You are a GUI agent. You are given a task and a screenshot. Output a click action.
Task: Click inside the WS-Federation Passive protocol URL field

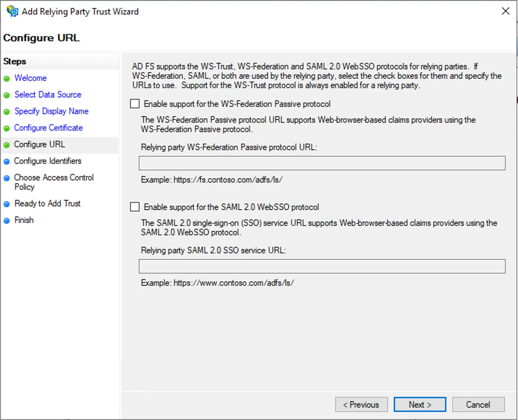tap(322, 163)
